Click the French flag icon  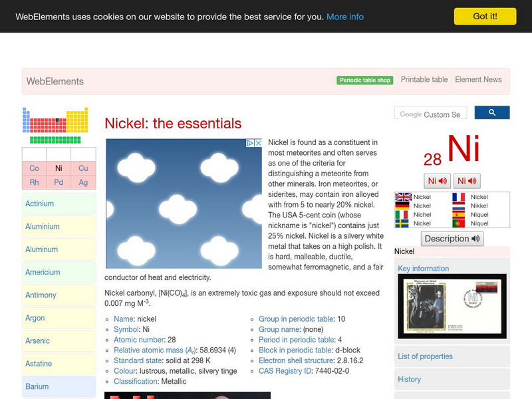[459, 197]
